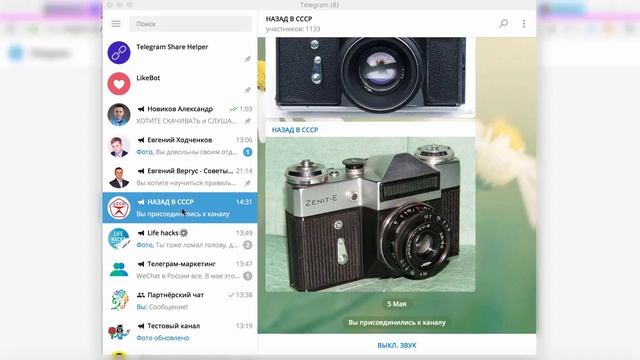Click the СССР quality-mark channel avatar

(119, 208)
